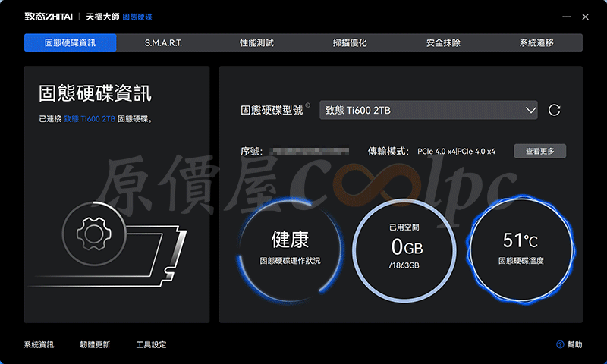Image resolution: width=607 pixels, height=364 pixels.
Task: Click the refresh icon beside the model dropdown
Action: [554, 111]
